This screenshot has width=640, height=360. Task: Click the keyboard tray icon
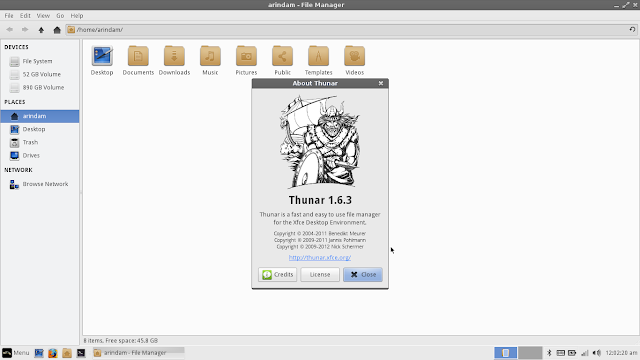coord(561,353)
